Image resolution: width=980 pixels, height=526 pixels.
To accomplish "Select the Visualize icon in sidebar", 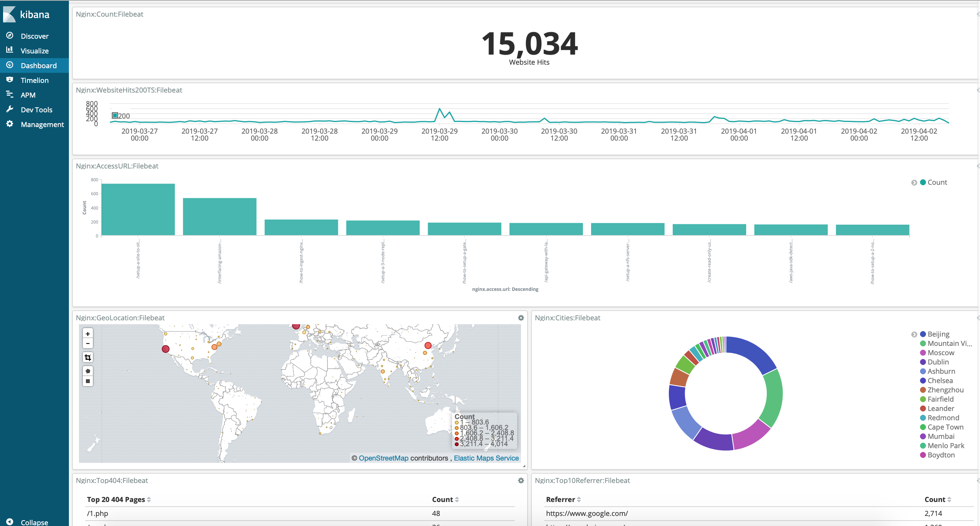I will [x=10, y=51].
